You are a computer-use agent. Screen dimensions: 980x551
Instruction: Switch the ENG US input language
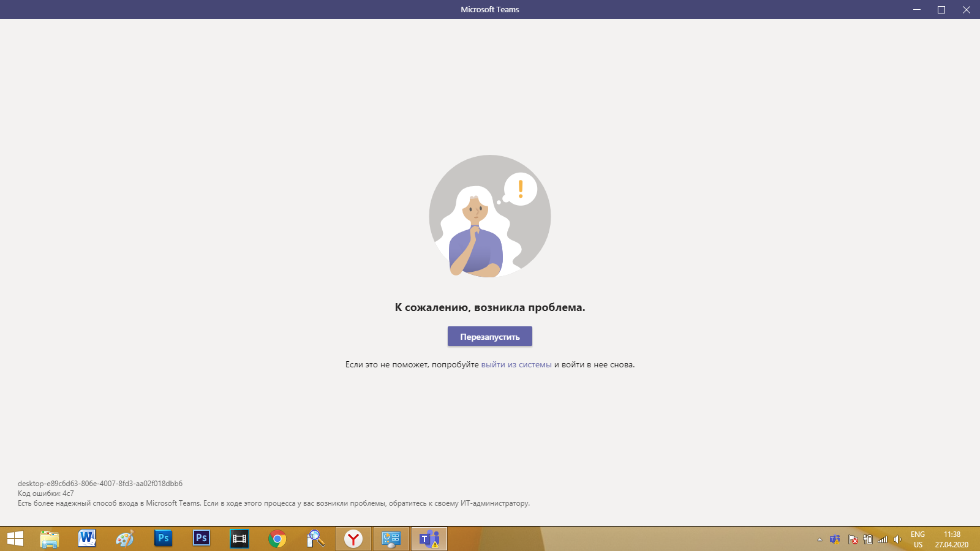tap(918, 539)
